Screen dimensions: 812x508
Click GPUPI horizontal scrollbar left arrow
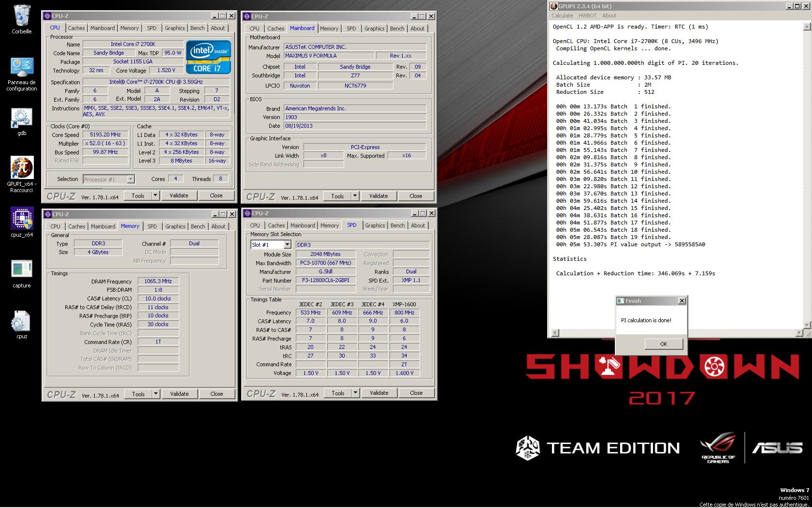tap(555, 333)
